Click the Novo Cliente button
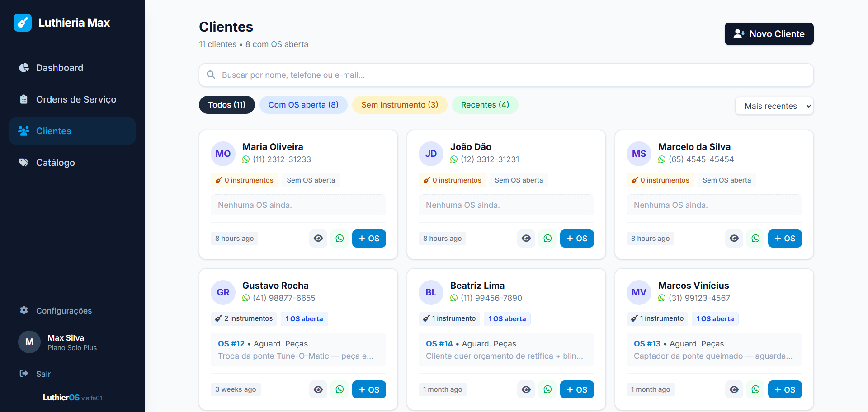868x412 pixels. (769, 34)
